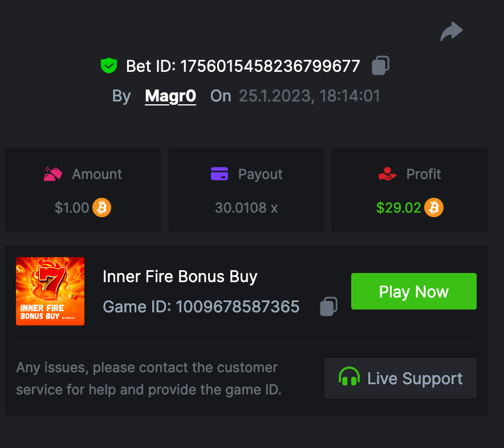Click the green headset icon
The image size is (504, 448).
pyautogui.click(x=349, y=378)
